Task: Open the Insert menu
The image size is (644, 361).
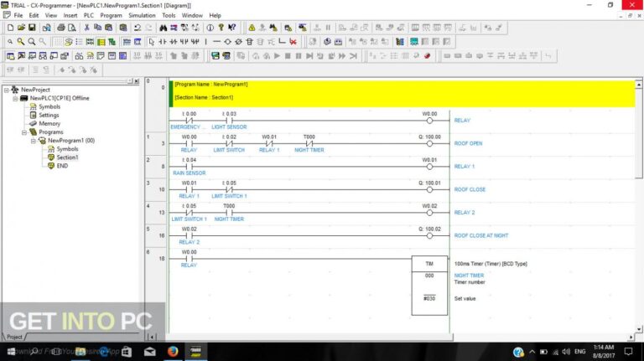Action: click(x=70, y=15)
